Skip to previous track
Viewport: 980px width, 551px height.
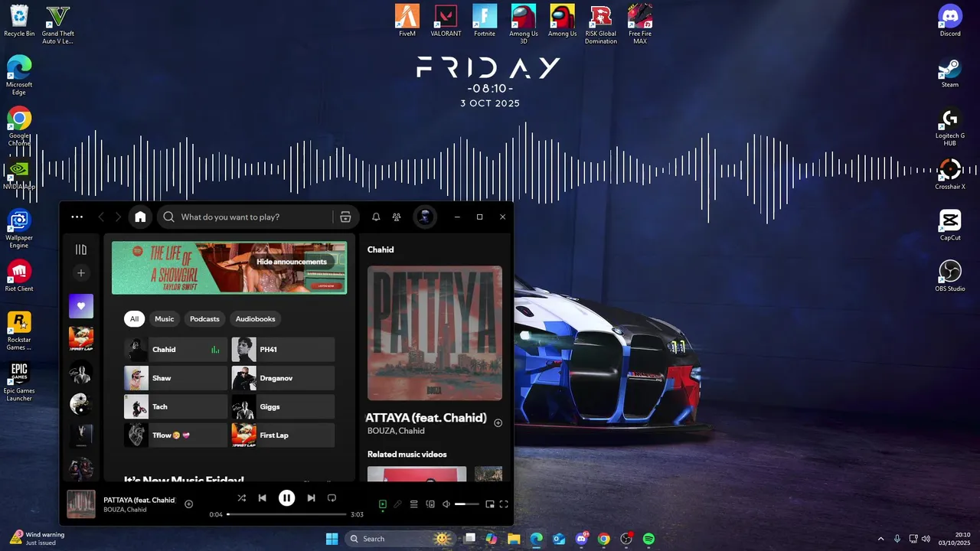[x=262, y=497]
